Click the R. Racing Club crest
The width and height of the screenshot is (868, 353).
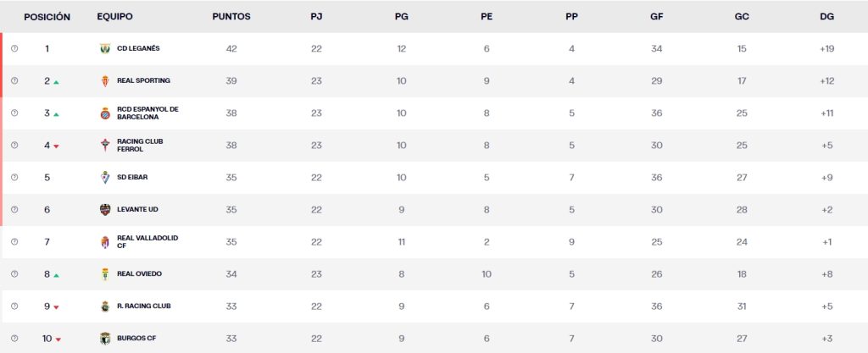click(x=105, y=306)
